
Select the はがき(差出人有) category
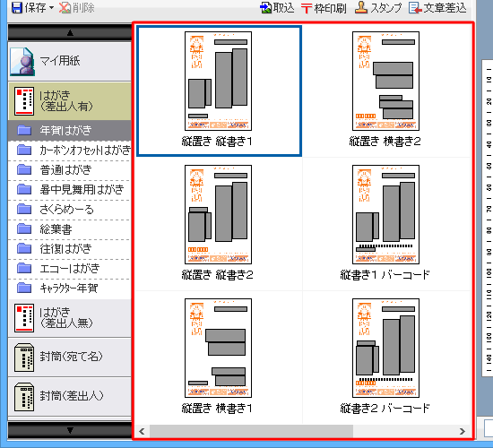70,101
